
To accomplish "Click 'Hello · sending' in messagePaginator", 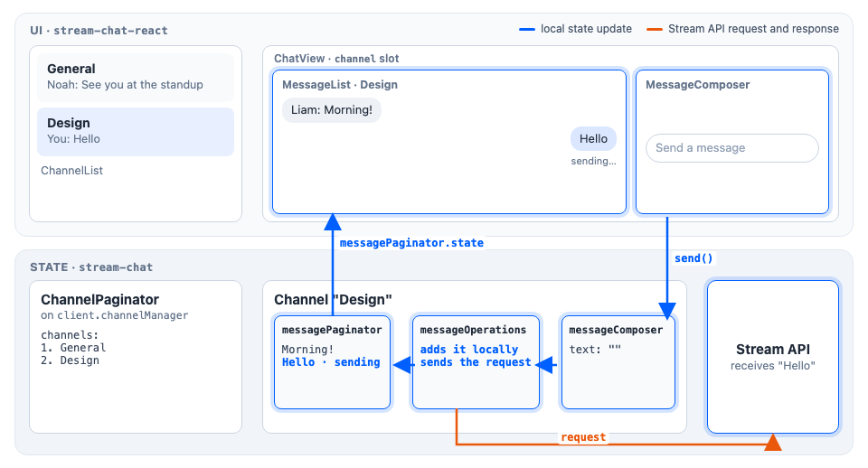I will [x=331, y=361].
